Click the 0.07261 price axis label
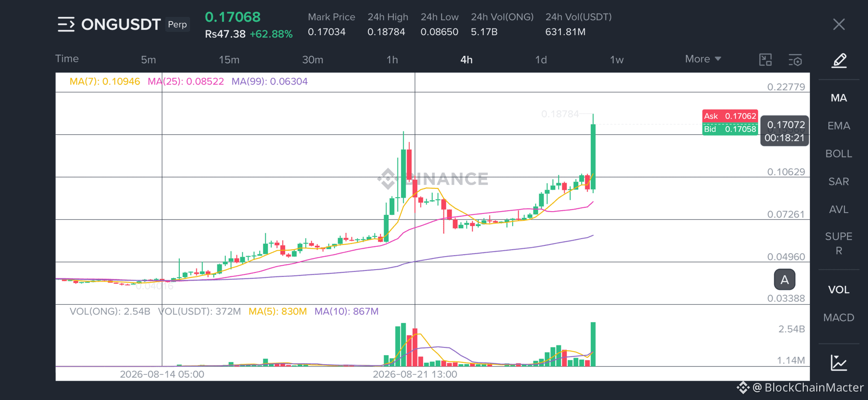Viewport: 868px width, 400px height. pyautogui.click(x=786, y=214)
